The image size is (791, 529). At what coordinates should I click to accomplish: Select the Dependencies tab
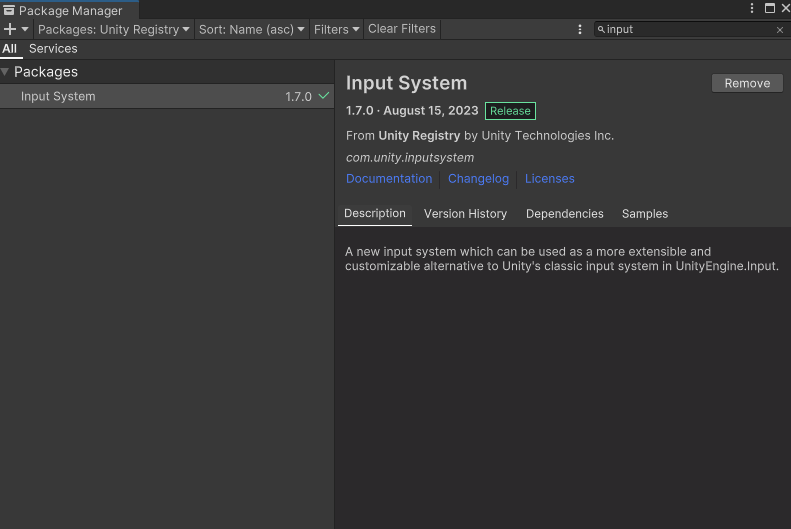point(564,214)
